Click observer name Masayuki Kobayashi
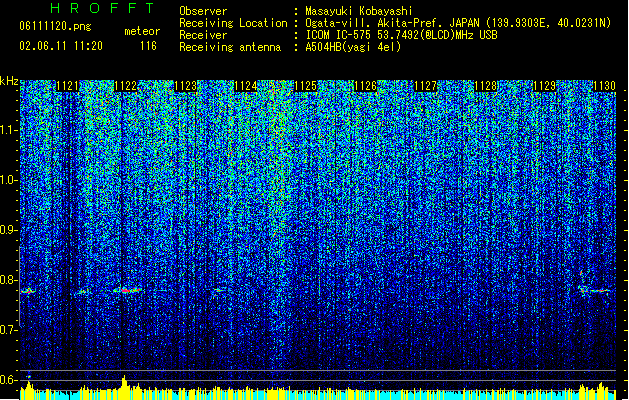This screenshot has height=400, width=629. [x=359, y=11]
